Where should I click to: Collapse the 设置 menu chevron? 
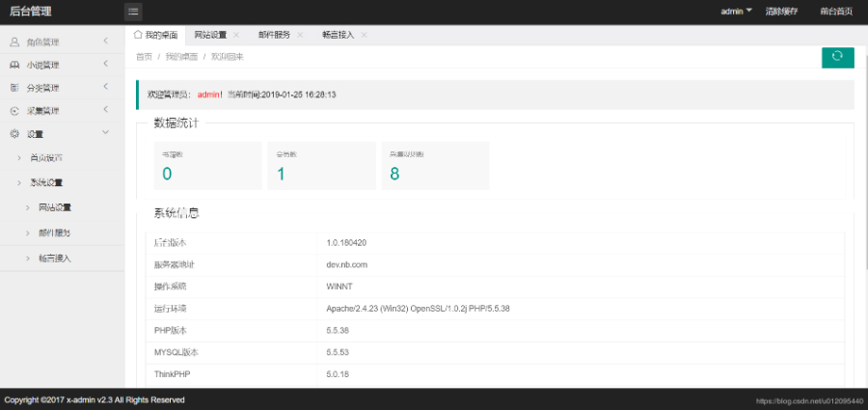(x=106, y=132)
